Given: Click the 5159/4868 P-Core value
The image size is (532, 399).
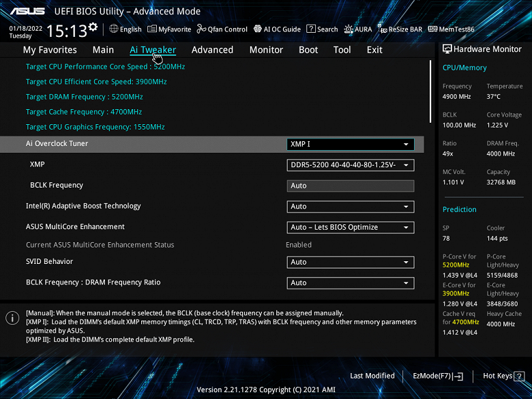Looking at the screenshot, I should (502, 276).
